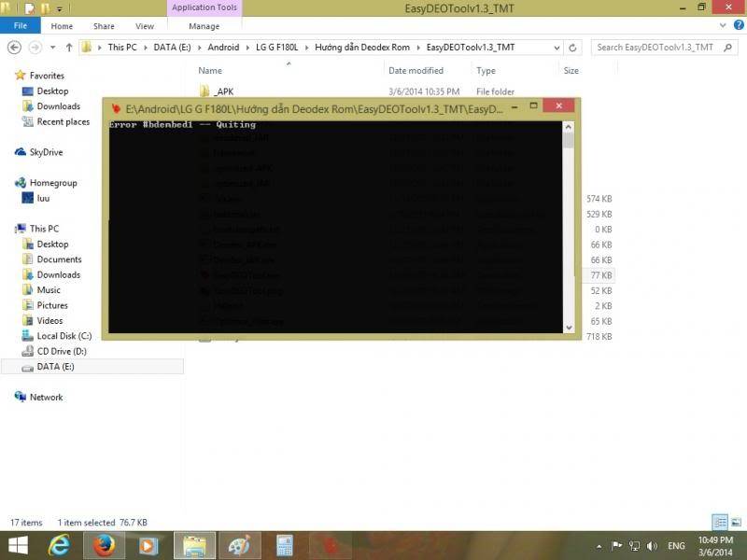Open Explorer Help with the question mark icon
Viewport: 747px width, 560px height.
coord(739,25)
